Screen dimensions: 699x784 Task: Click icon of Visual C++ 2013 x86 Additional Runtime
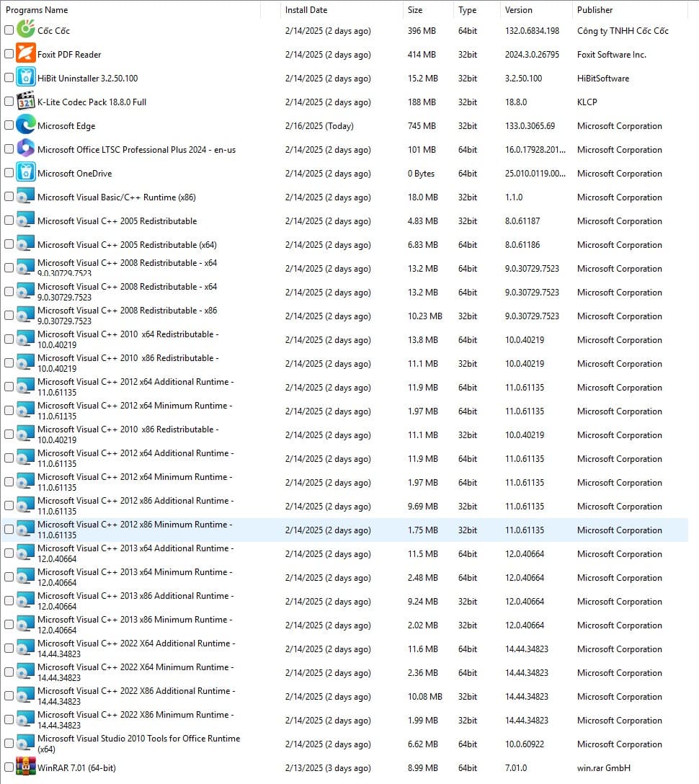click(25, 600)
